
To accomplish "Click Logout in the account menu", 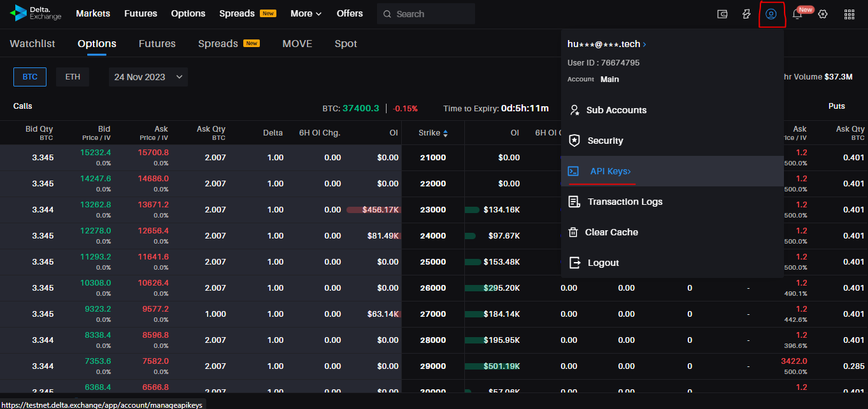I will coord(672,263).
